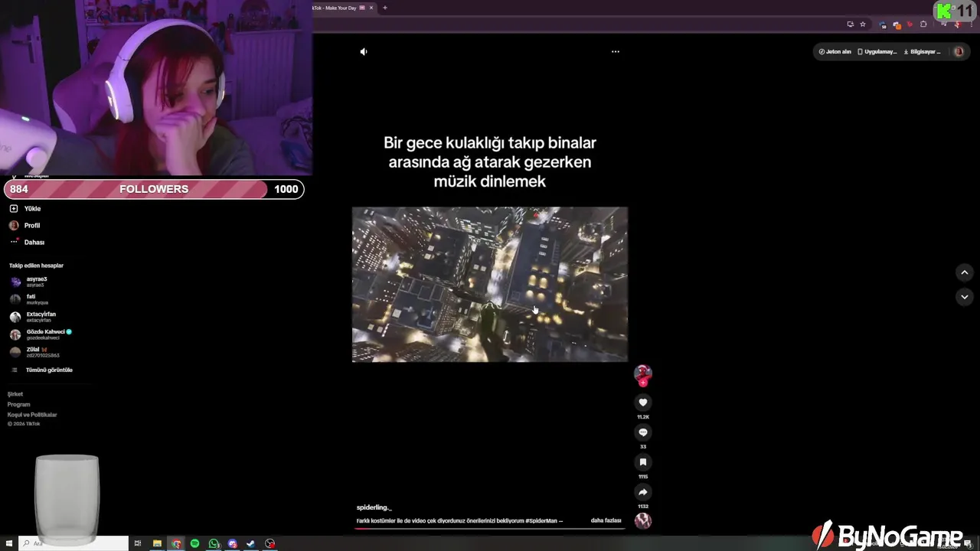Bookmark this page with star icon

coord(863,24)
